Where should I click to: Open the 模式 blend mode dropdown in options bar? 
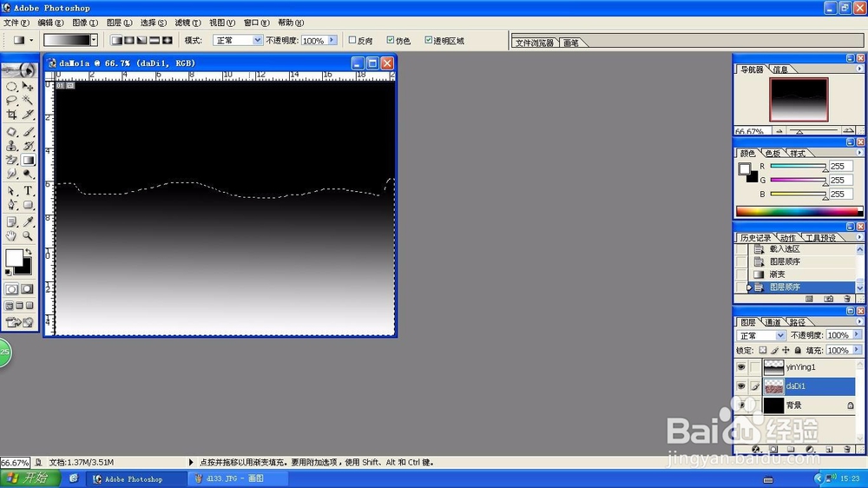258,41
